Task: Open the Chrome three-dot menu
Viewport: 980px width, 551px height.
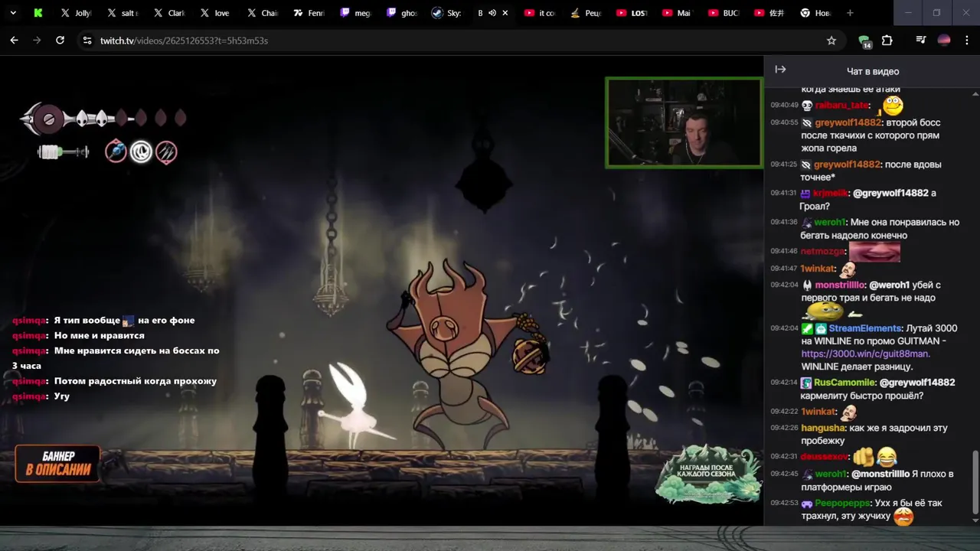Action: point(967,41)
